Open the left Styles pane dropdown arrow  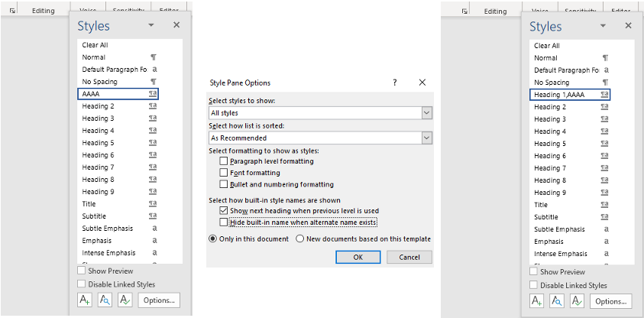tap(151, 25)
